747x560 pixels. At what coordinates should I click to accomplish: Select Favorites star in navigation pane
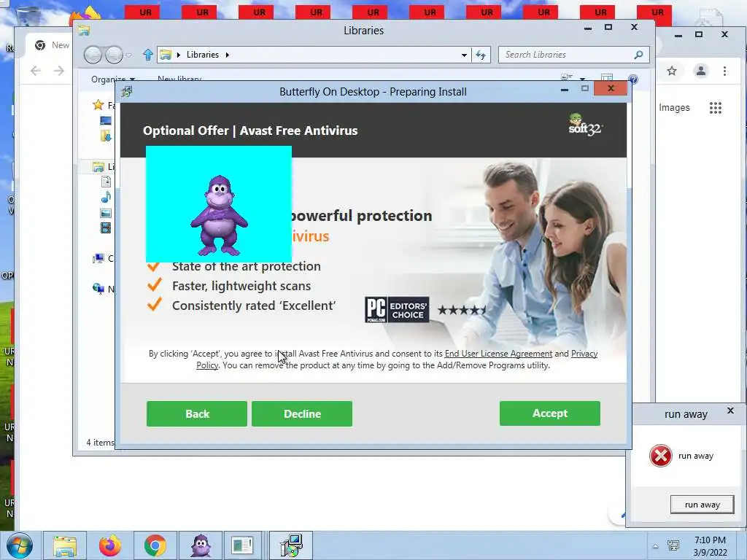tap(98, 105)
